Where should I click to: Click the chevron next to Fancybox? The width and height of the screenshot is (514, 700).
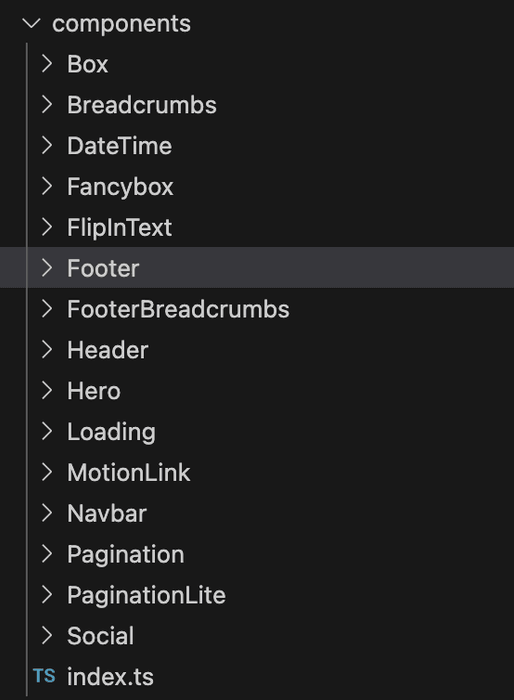(46, 186)
